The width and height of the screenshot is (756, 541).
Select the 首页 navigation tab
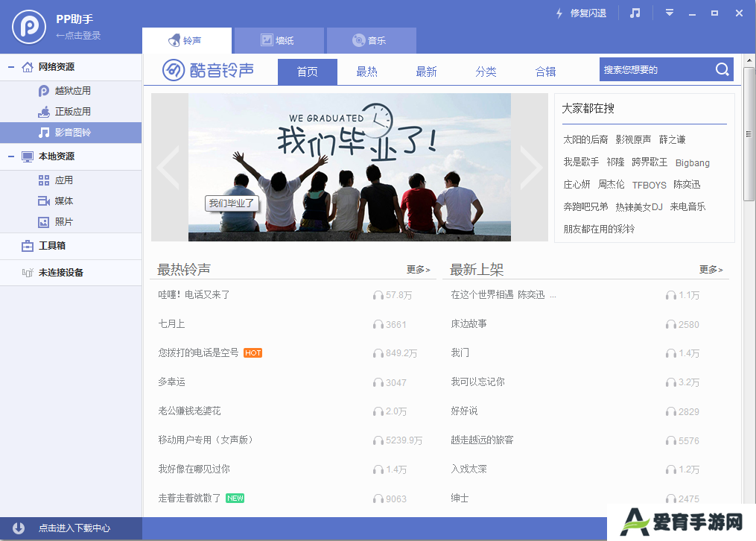coord(307,72)
